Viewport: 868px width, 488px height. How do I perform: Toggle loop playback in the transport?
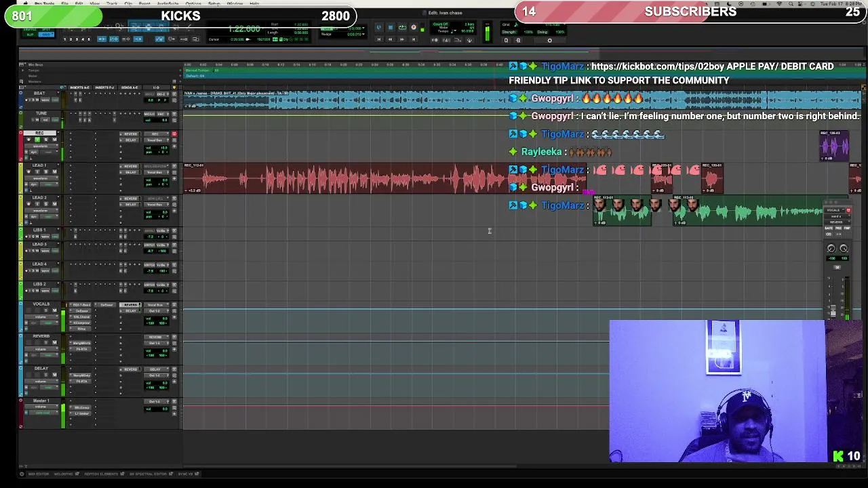coord(402,27)
